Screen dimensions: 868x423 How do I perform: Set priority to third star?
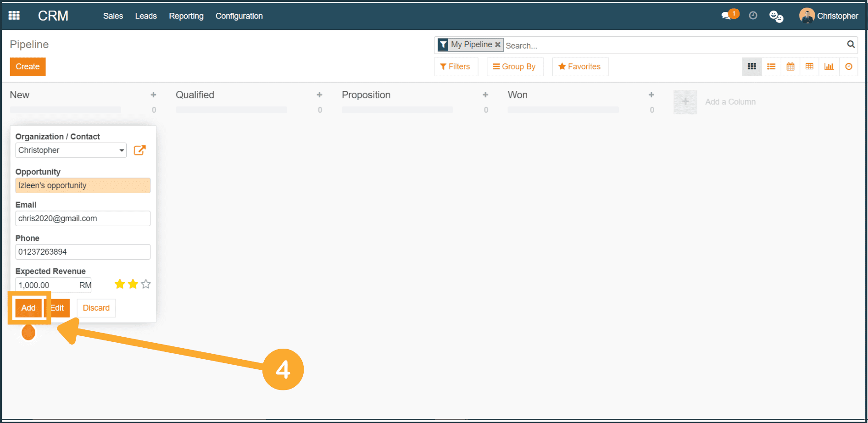[146, 284]
